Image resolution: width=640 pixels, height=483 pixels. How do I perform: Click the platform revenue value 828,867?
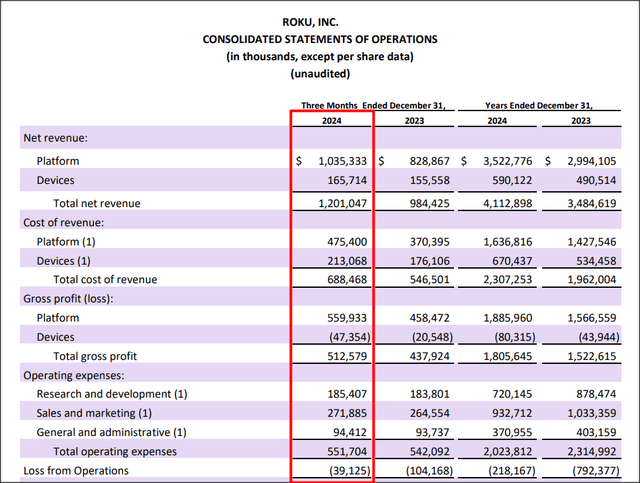(429, 161)
